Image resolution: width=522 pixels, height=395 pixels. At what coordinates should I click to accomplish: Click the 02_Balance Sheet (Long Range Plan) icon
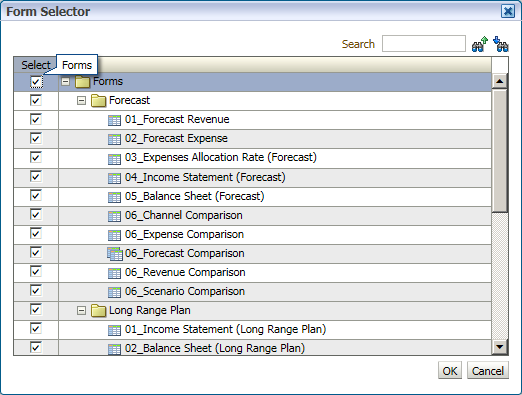[114, 349]
